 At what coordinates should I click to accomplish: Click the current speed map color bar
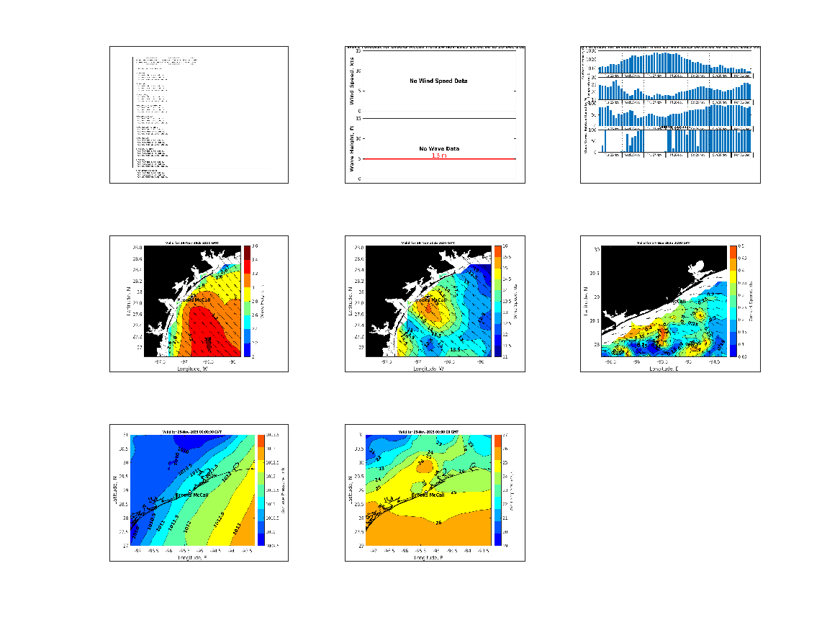733,302
